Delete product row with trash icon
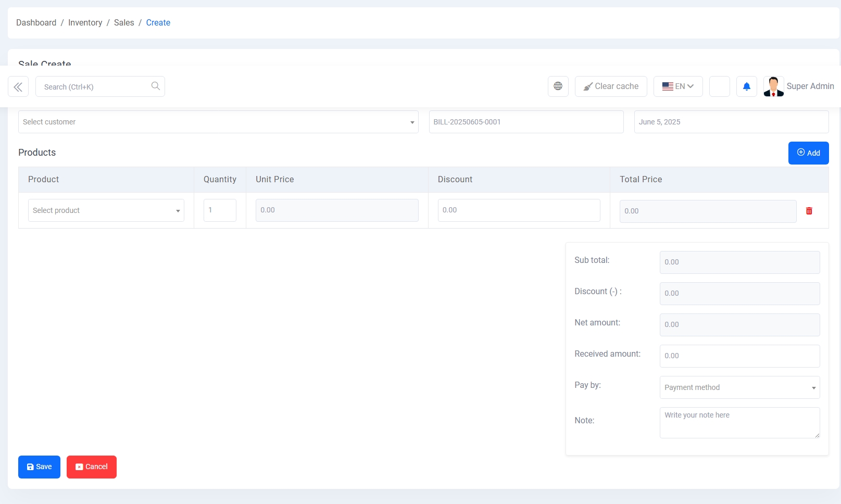The image size is (841, 504). click(809, 211)
